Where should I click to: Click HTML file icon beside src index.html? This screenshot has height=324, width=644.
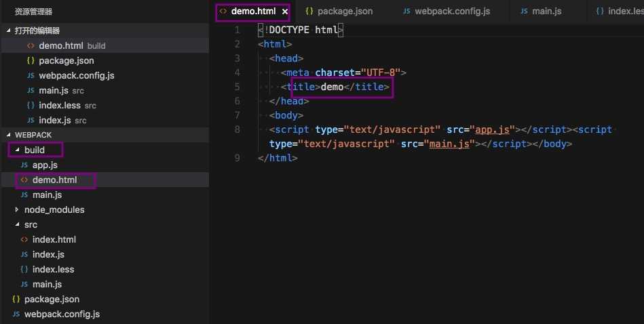coord(24,239)
